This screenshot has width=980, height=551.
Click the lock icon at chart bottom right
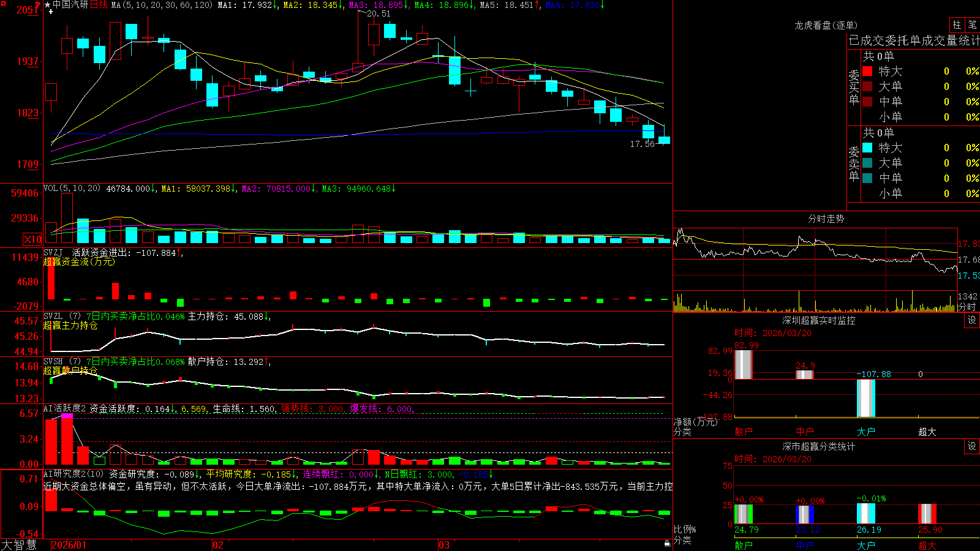coord(668,543)
